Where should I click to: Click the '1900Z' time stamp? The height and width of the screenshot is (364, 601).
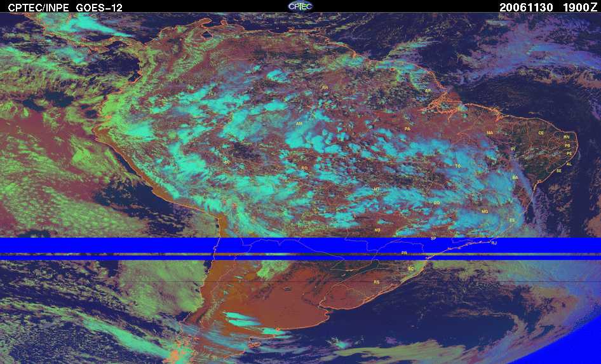pos(580,8)
